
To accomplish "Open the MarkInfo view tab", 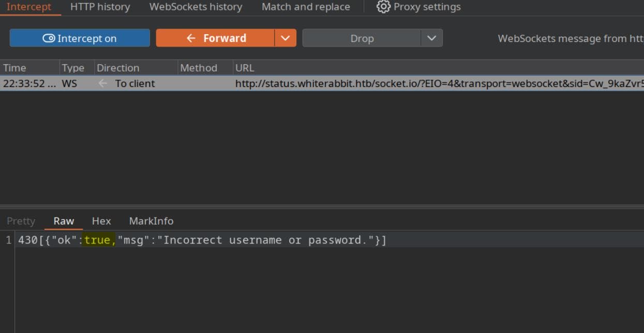I will coord(151,221).
